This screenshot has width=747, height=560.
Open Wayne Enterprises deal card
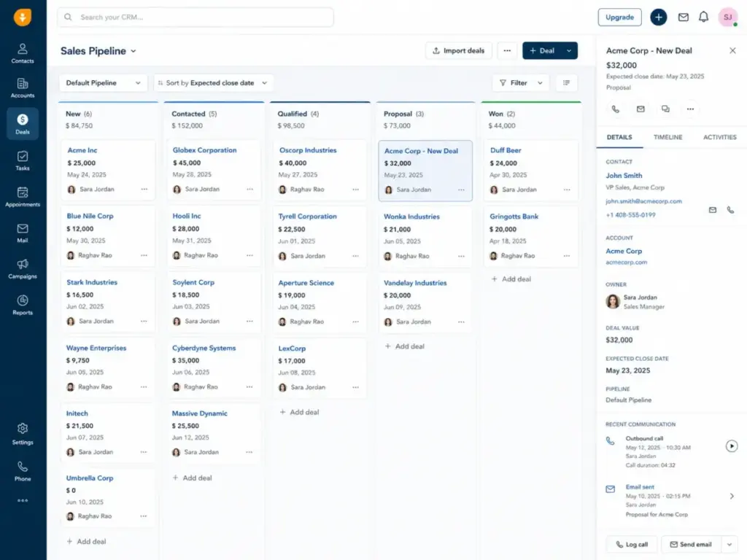coord(108,367)
